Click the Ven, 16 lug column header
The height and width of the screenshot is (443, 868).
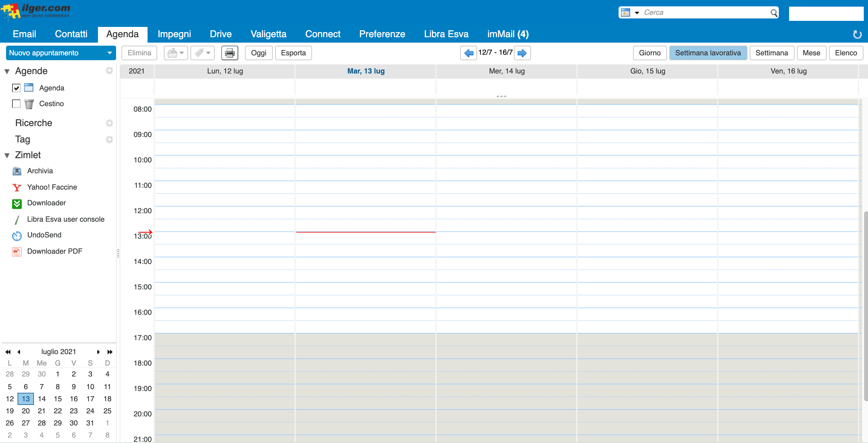click(788, 71)
